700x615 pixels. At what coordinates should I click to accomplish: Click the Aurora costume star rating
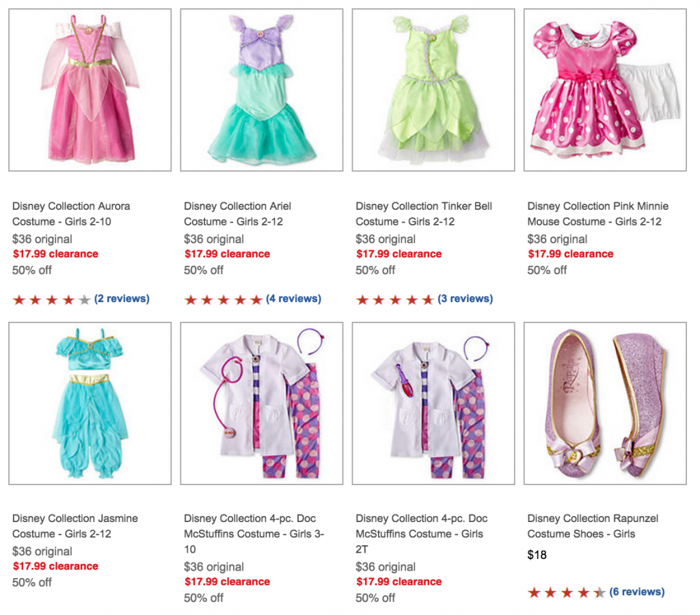52,299
